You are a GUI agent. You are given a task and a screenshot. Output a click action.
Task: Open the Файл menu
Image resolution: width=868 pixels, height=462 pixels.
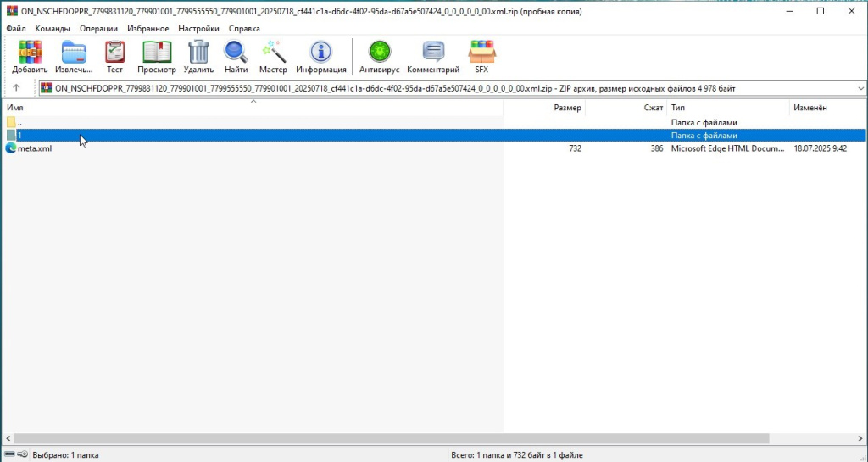tap(15, 28)
